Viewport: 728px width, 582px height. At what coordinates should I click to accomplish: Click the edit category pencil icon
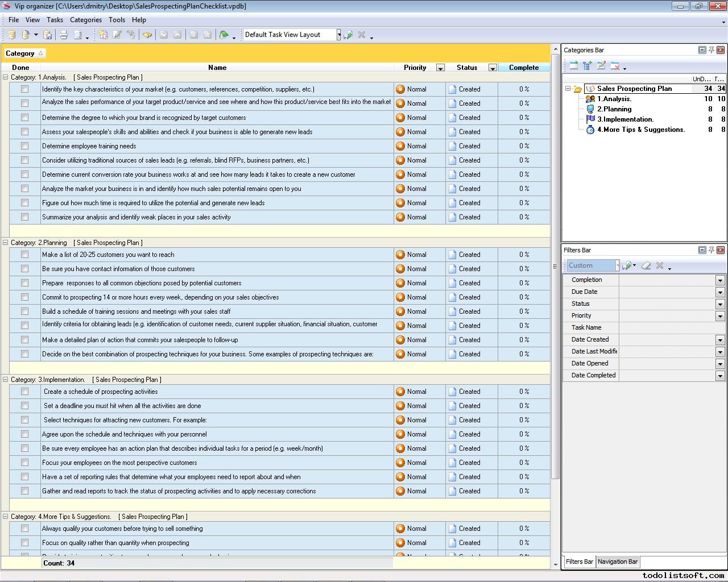601,66
